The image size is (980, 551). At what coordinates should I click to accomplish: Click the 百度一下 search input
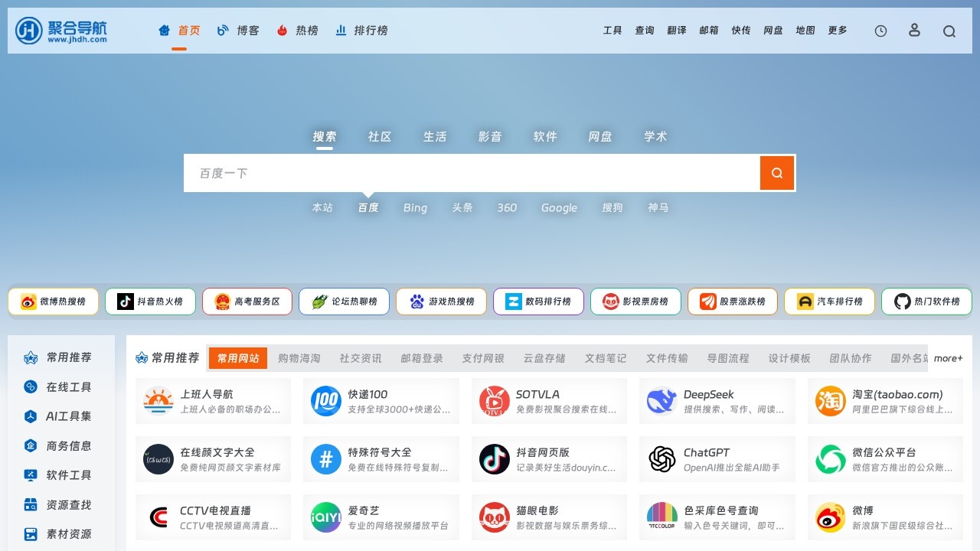[472, 173]
